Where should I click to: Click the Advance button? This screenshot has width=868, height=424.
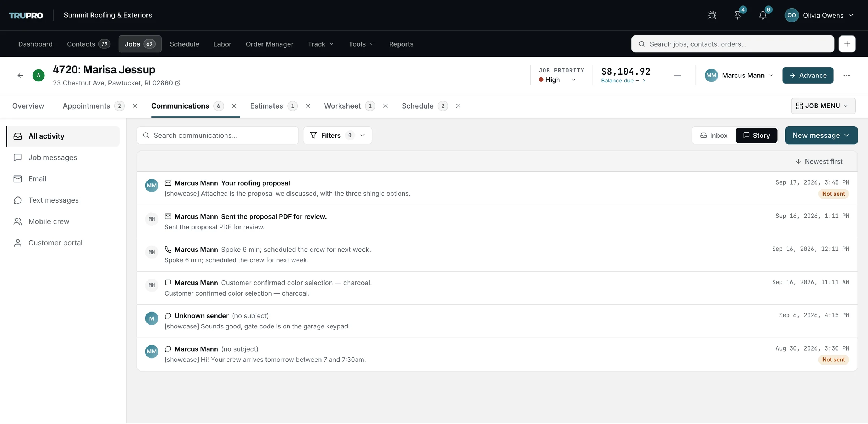[808, 75]
